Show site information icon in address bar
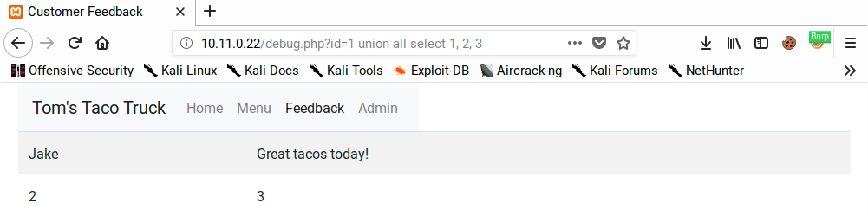Image resolution: width=868 pixels, height=216 pixels. click(186, 43)
